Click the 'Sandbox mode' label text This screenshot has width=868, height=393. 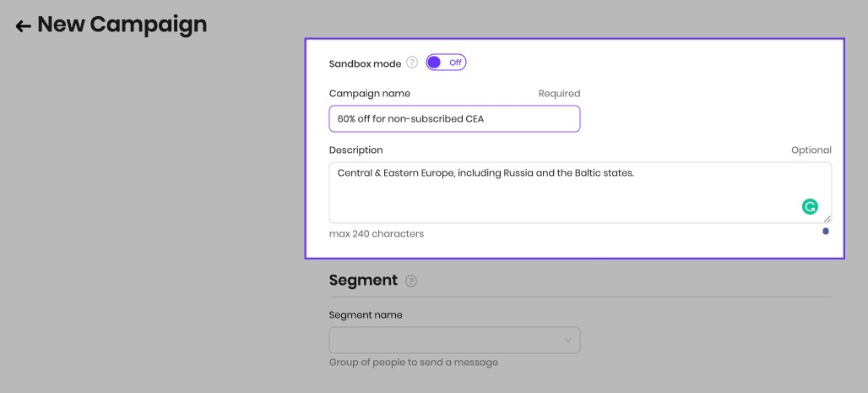point(365,63)
